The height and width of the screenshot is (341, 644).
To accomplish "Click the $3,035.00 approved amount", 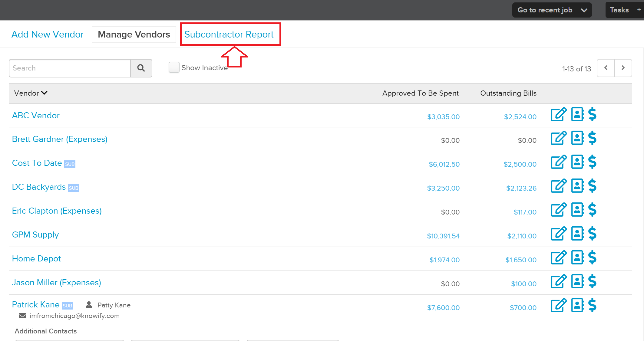I will pos(443,117).
